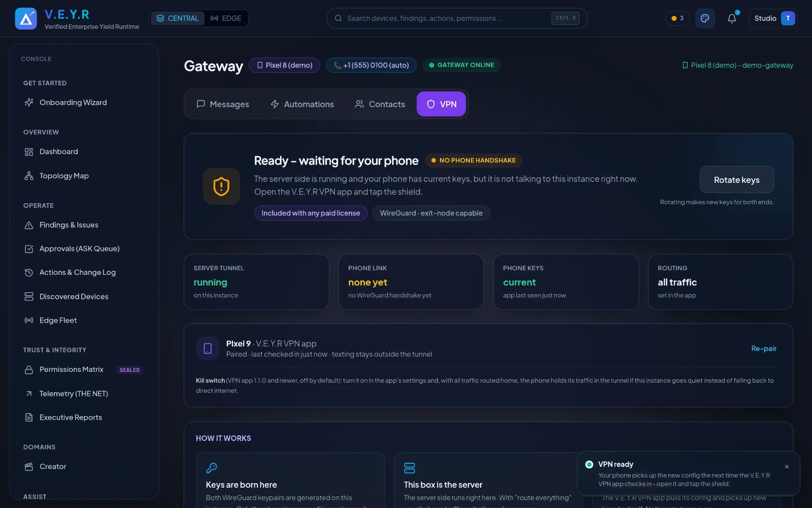Click the Re-pair link
The image size is (812, 508).
764,348
